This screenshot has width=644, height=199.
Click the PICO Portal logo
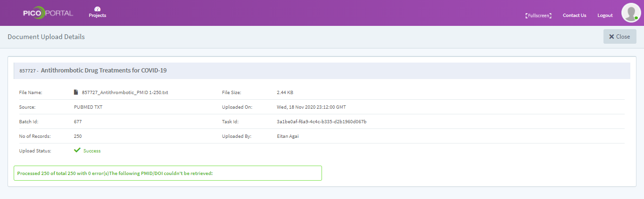click(48, 13)
